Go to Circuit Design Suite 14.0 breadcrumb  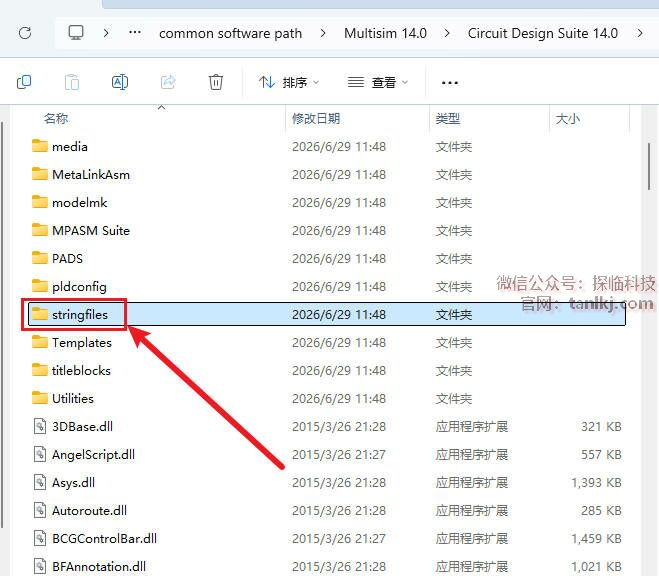coord(543,33)
